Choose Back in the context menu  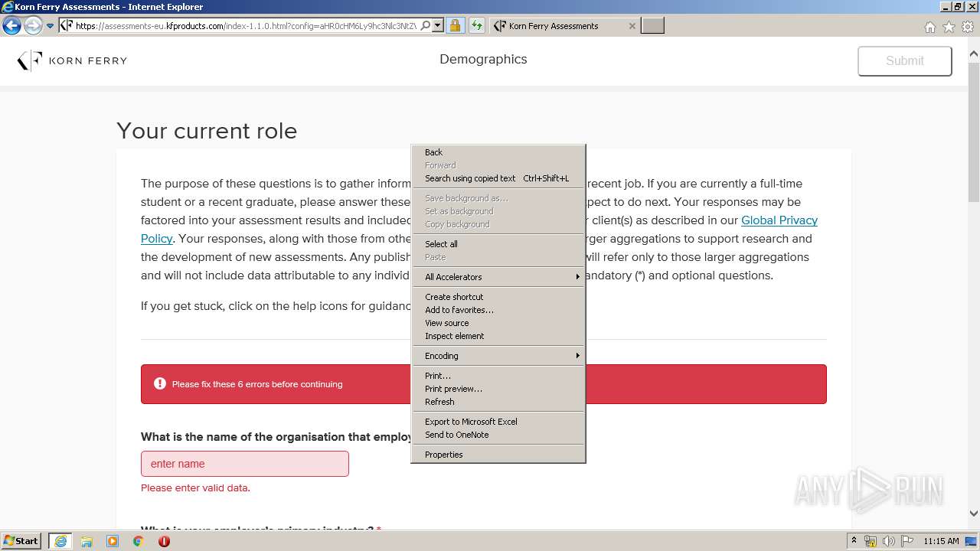click(x=498, y=152)
